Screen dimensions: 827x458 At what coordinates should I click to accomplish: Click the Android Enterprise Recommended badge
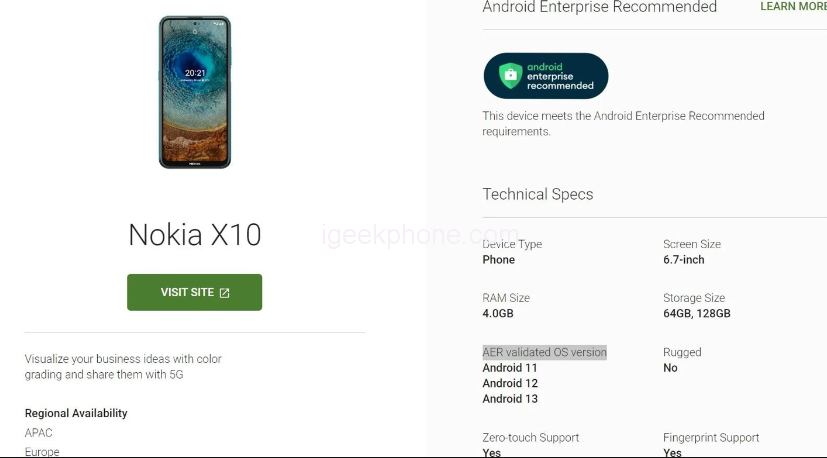tap(546, 76)
